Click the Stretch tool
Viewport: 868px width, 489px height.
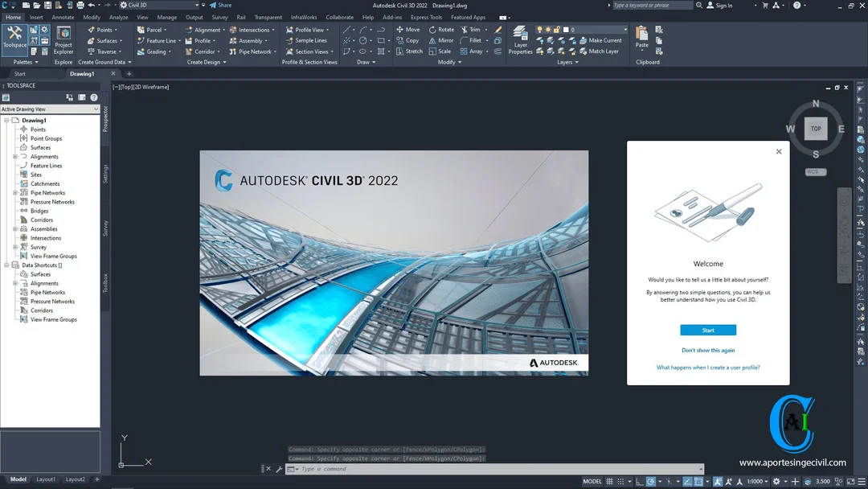(409, 51)
